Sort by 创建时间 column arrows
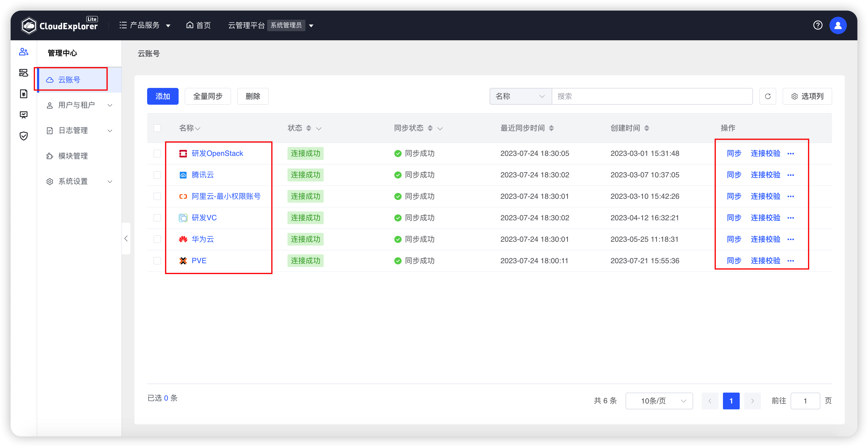Image resolution: width=868 pixels, height=447 pixels. coord(647,128)
